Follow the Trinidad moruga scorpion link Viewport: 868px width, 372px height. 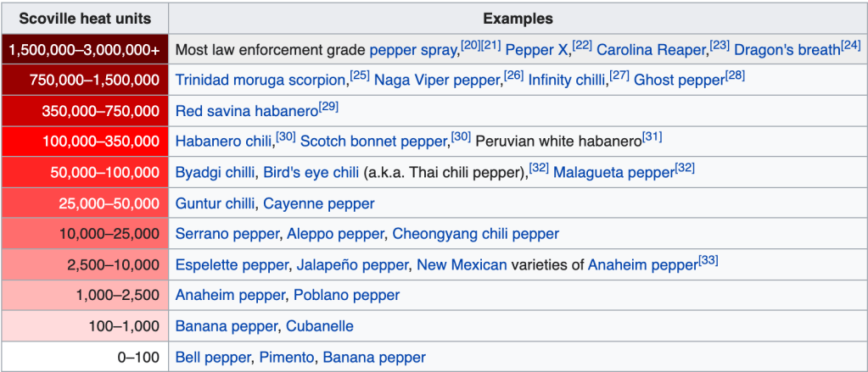click(x=262, y=81)
